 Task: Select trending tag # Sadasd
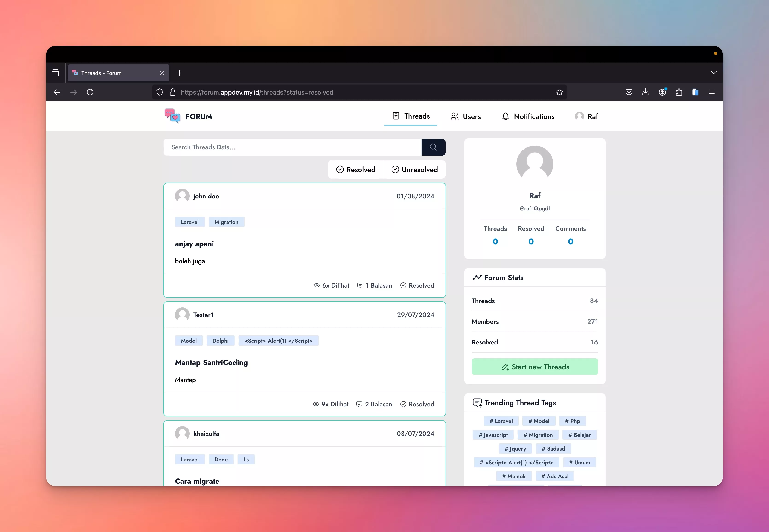click(x=553, y=449)
